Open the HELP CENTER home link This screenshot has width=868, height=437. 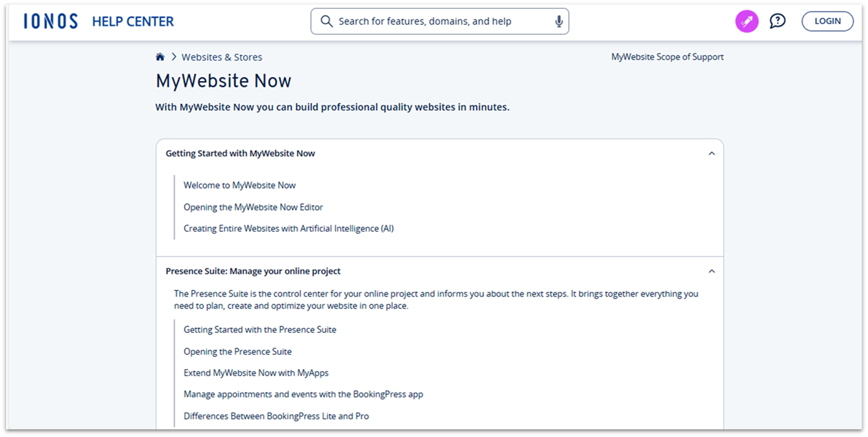(x=133, y=21)
